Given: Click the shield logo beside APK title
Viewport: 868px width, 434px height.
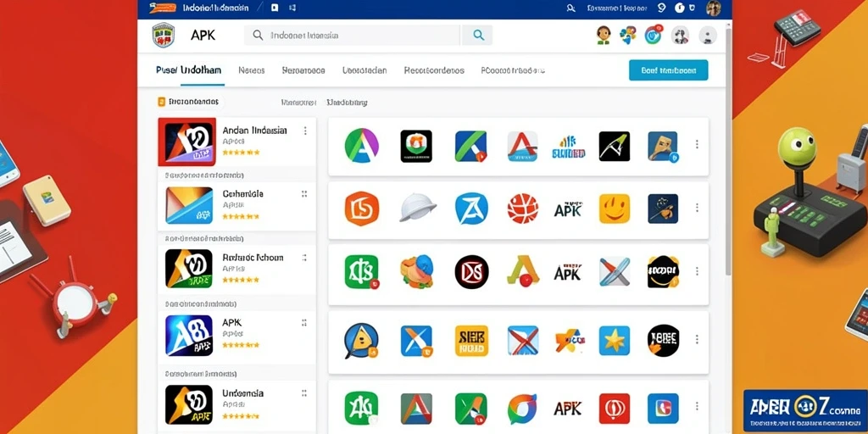Looking at the screenshot, I should pos(164,36).
